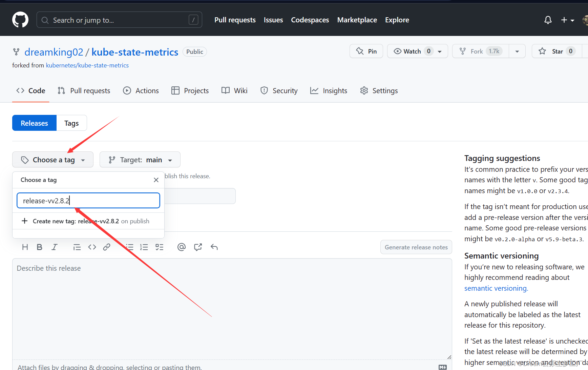Open the Choose a tag dropdown
Viewport: 588px width, 370px height.
53,160
